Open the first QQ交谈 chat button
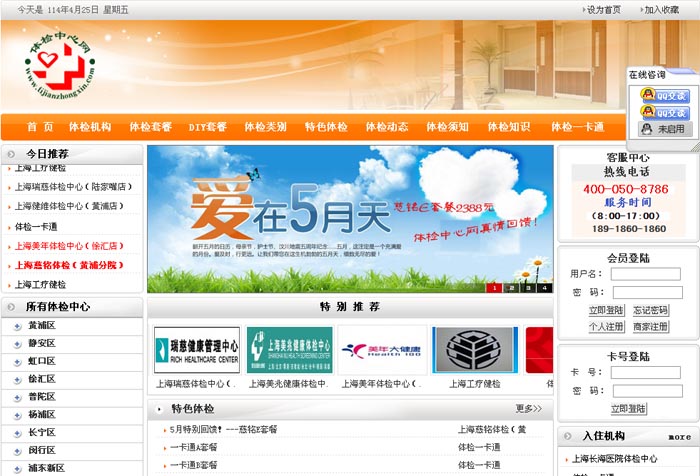The width and height of the screenshot is (700, 476). (664, 95)
